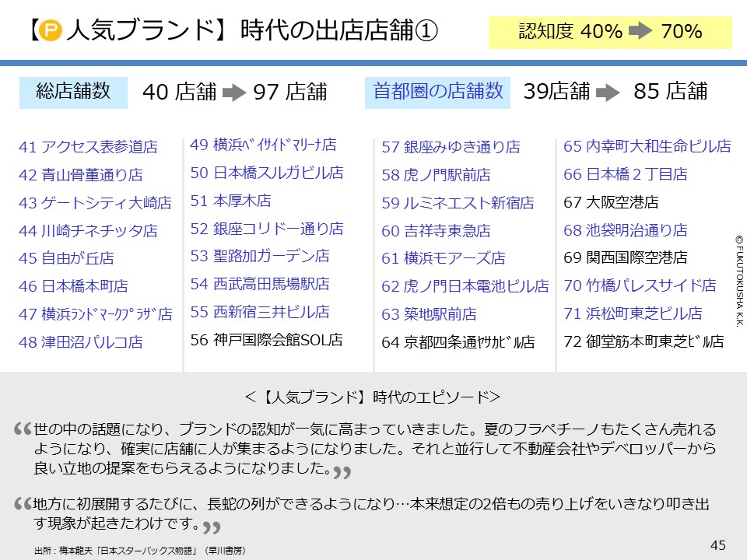Click the closing quote mark after 起きたわけです。

coord(212,527)
